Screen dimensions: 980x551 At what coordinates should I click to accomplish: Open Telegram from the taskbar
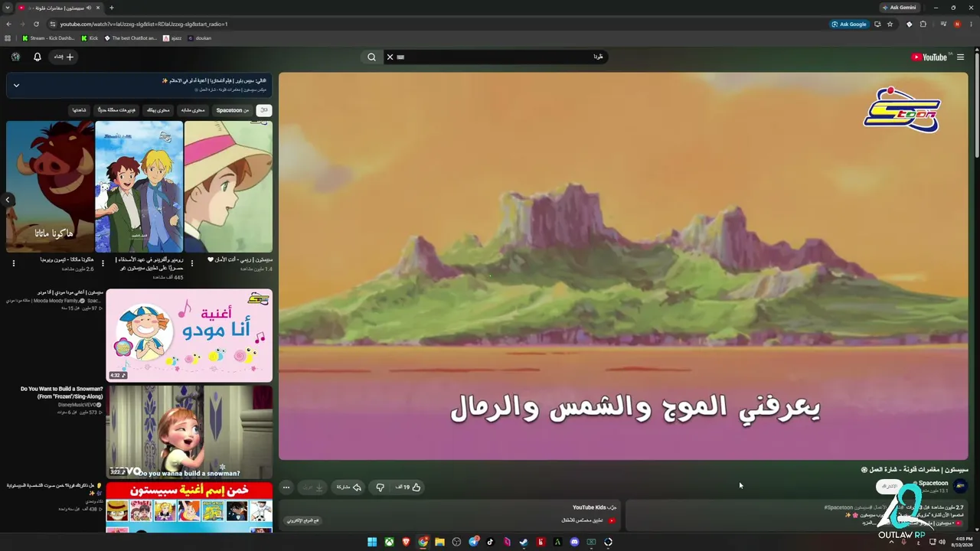473,542
